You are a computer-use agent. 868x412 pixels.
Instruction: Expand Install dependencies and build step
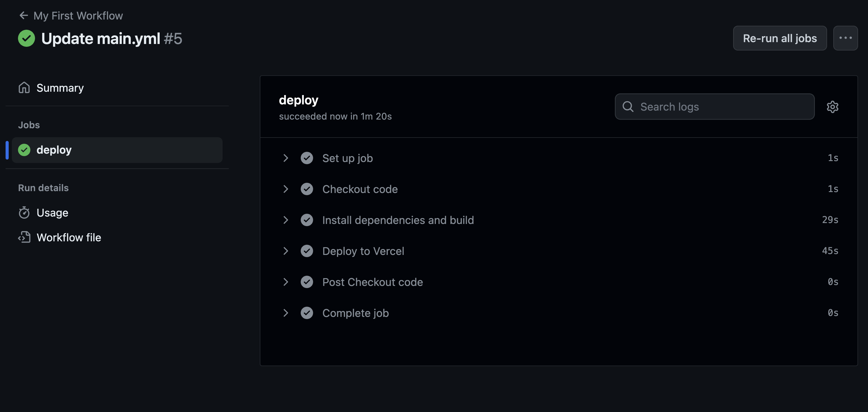286,220
